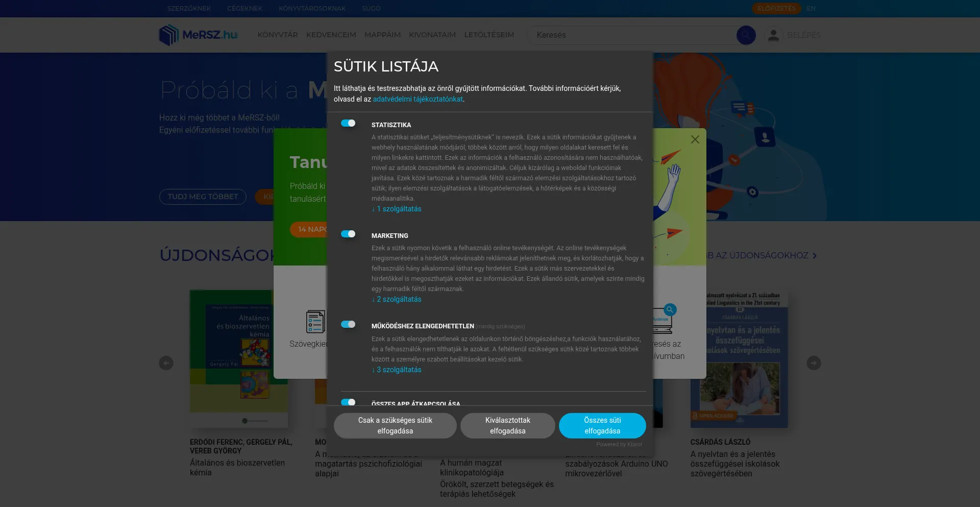Open the KEDVENCEIM menu

(x=331, y=35)
